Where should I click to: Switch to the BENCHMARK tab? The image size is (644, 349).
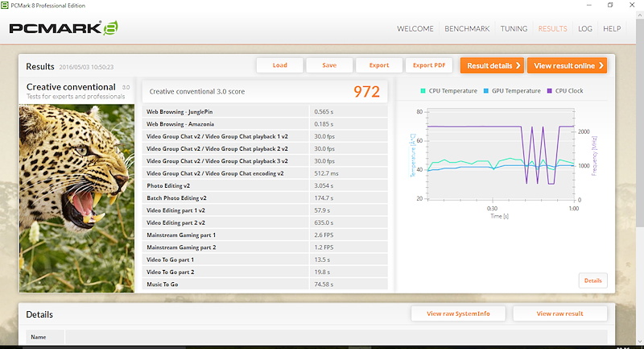pyautogui.click(x=467, y=29)
